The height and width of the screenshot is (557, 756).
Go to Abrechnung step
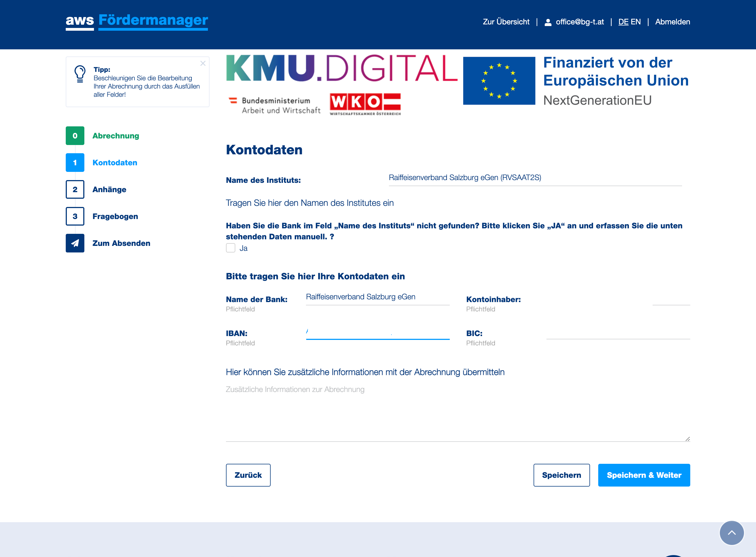tap(116, 136)
